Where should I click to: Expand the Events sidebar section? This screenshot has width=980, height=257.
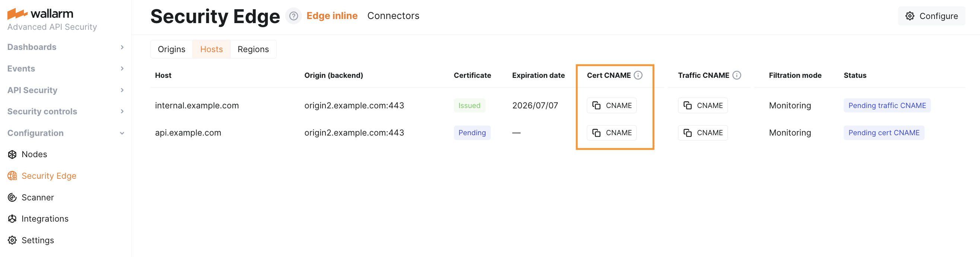[x=66, y=69]
